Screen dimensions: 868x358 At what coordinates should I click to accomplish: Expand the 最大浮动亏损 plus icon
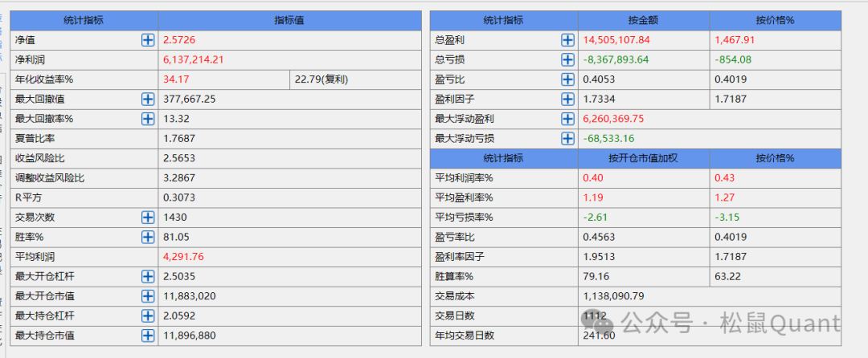point(567,139)
